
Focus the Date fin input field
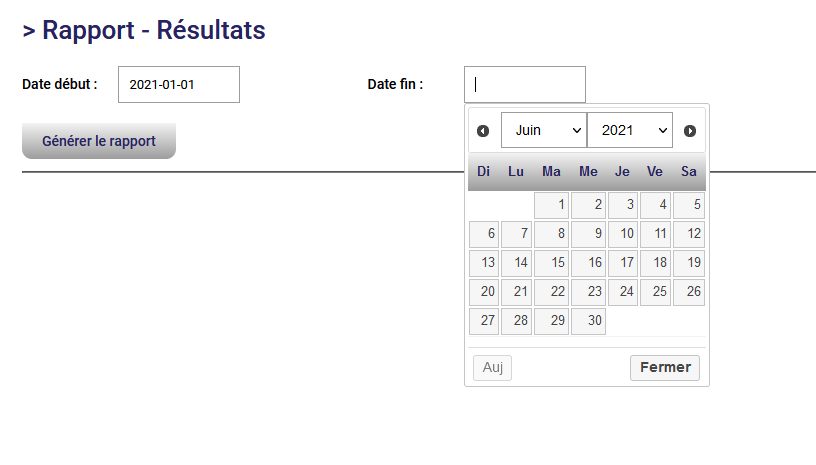click(525, 84)
